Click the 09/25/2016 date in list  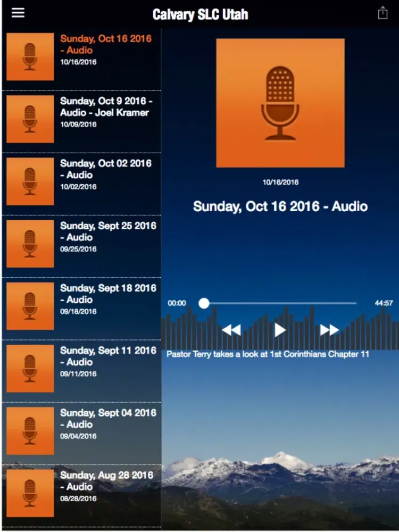[x=78, y=249]
